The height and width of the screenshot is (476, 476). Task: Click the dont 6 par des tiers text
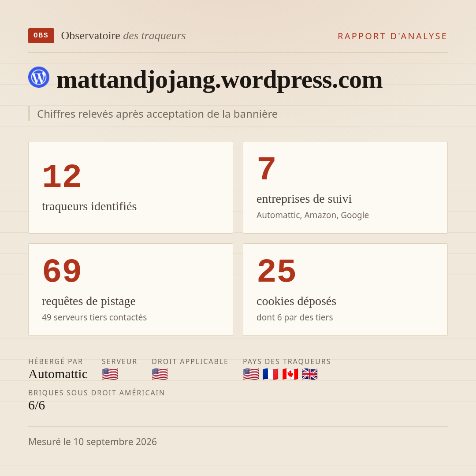(295, 317)
